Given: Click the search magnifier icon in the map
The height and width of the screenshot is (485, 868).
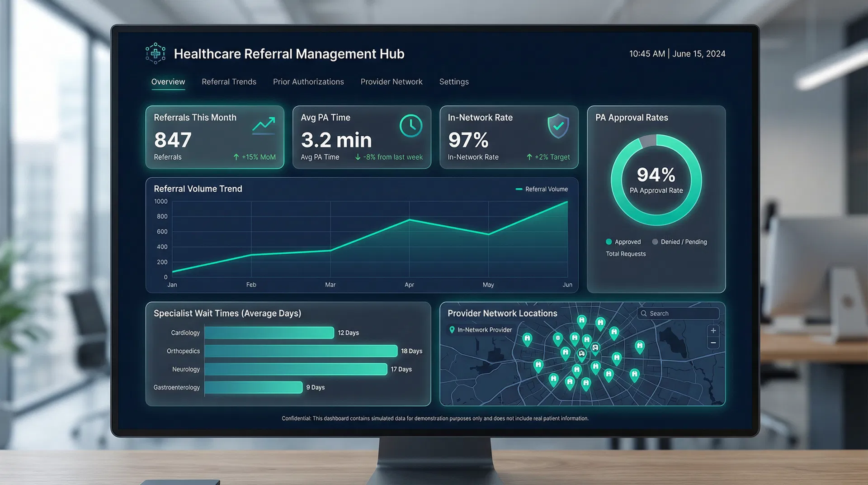Looking at the screenshot, I should click(x=644, y=313).
